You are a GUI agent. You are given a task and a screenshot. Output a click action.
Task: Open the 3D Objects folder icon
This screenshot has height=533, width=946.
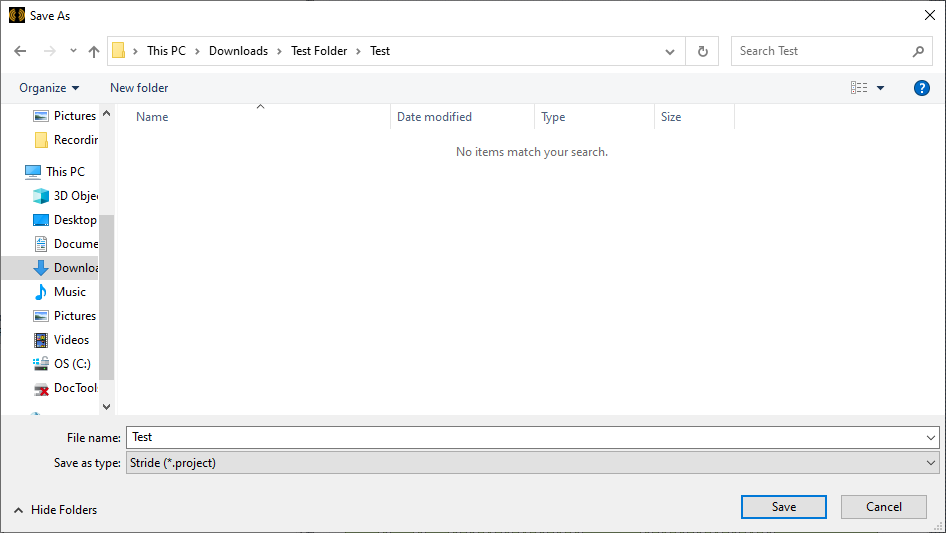point(41,196)
